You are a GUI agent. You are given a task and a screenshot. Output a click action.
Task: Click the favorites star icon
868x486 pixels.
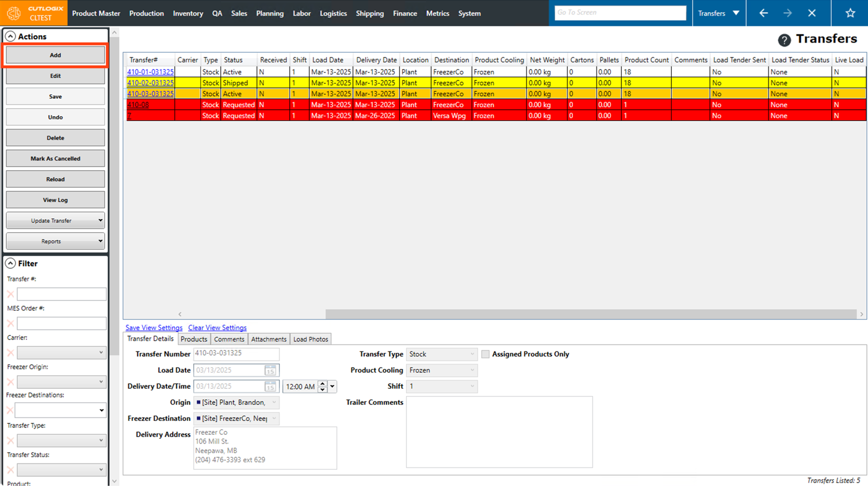[850, 13]
